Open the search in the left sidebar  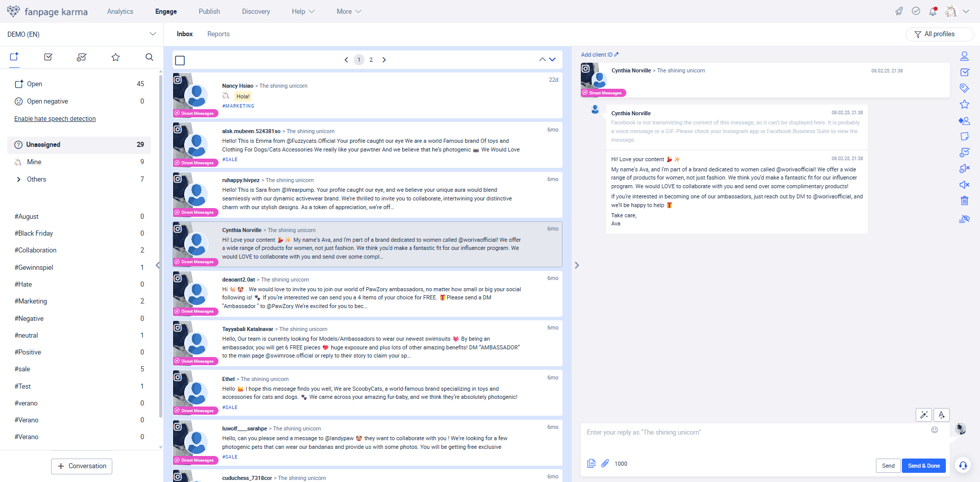[149, 57]
